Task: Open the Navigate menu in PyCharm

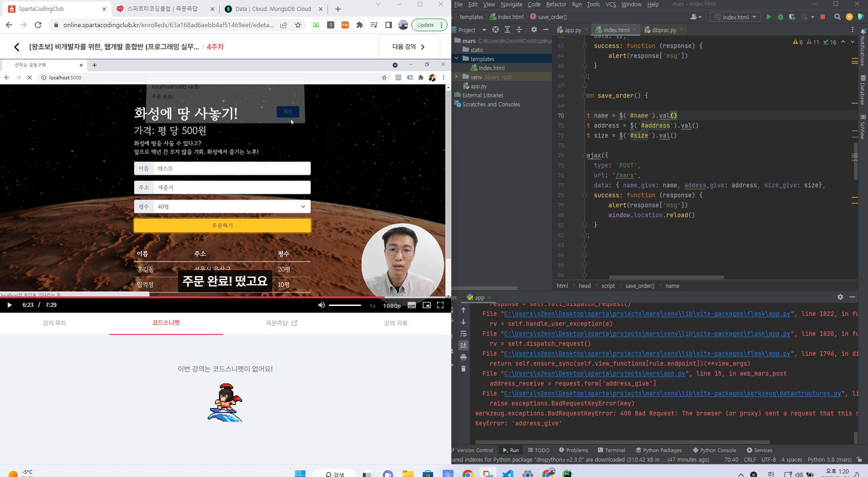Action: pos(511,4)
